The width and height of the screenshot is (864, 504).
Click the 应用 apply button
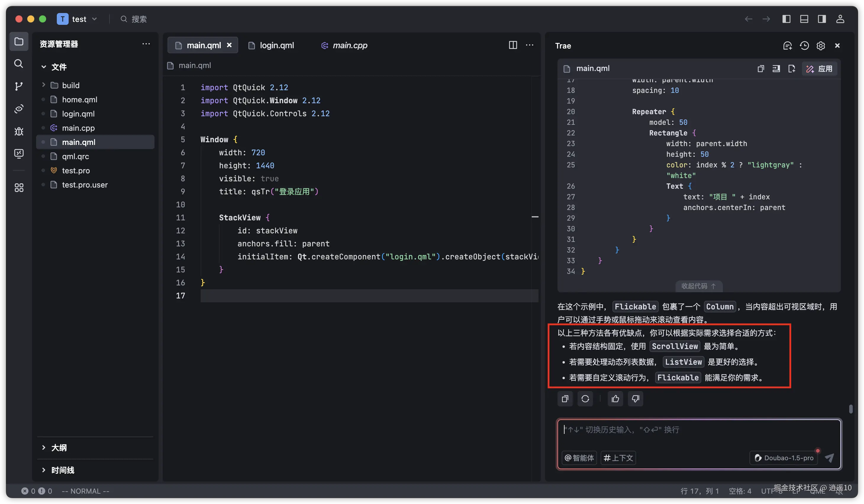[x=819, y=69]
